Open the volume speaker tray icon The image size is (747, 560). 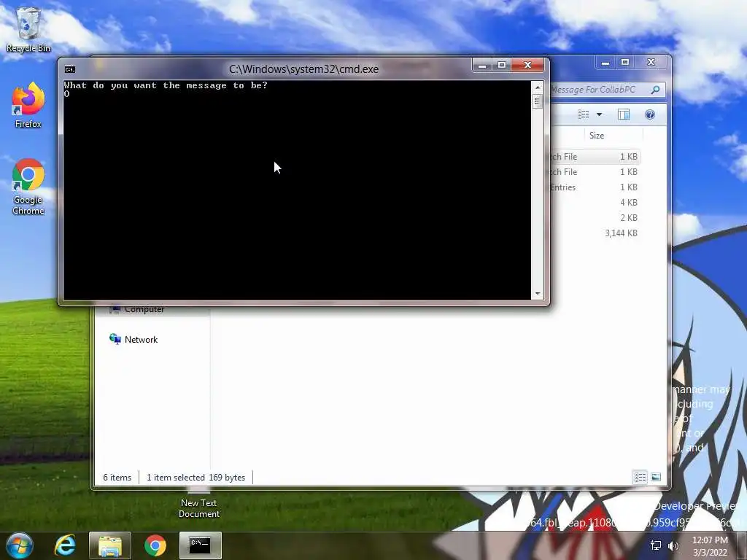(x=673, y=545)
